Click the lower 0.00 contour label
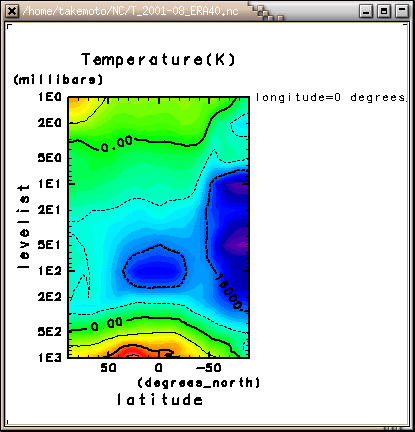Viewport: 415px width, 432px height. pyautogui.click(x=107, y=324)
